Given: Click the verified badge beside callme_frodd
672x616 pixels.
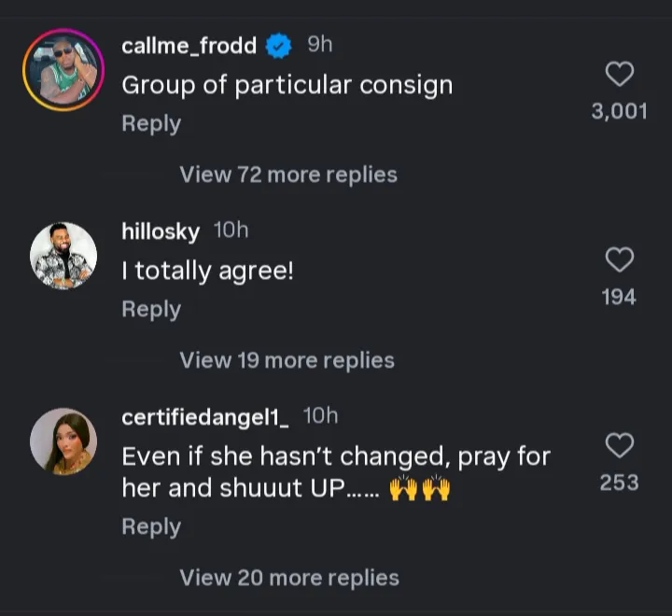Looking at the screenshot, I should coord(278,46).
